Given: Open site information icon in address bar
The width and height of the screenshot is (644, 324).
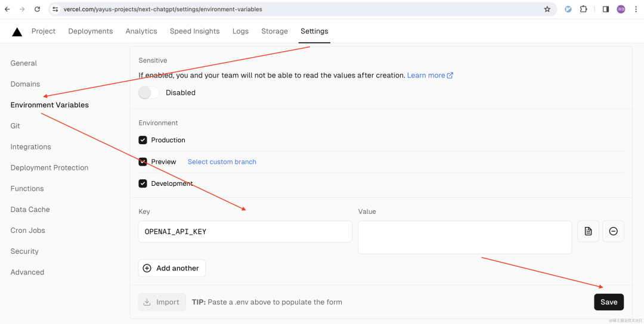Looking at the screenshot, I should pos(55,9).
